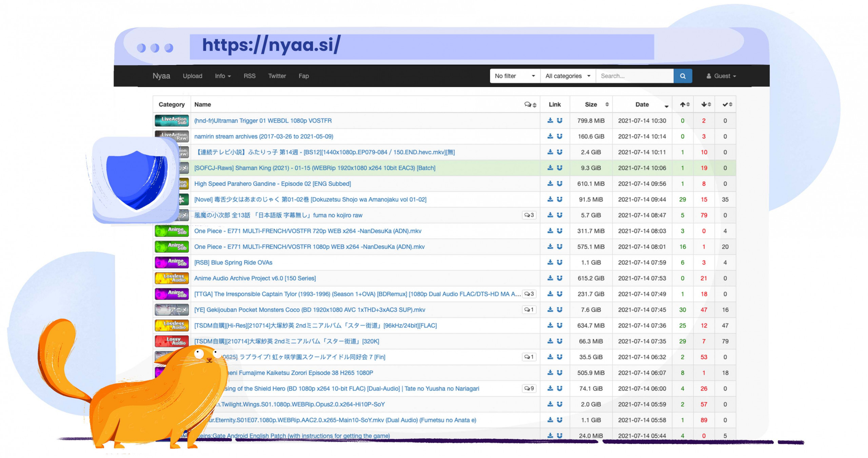This screenshot has height=458, width=868.
Task: Open comment badge on Pocket Monsters Coco
Action: point(529,310)
